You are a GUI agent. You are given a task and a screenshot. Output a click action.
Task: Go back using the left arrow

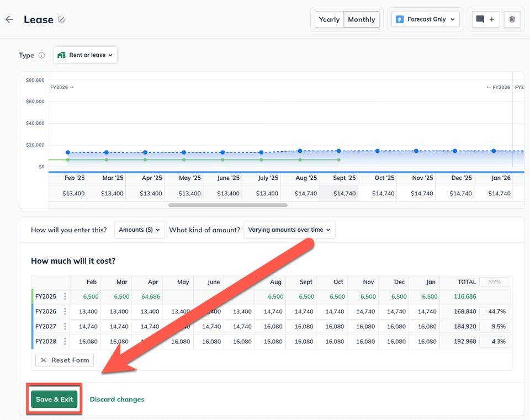coord(9,20)
